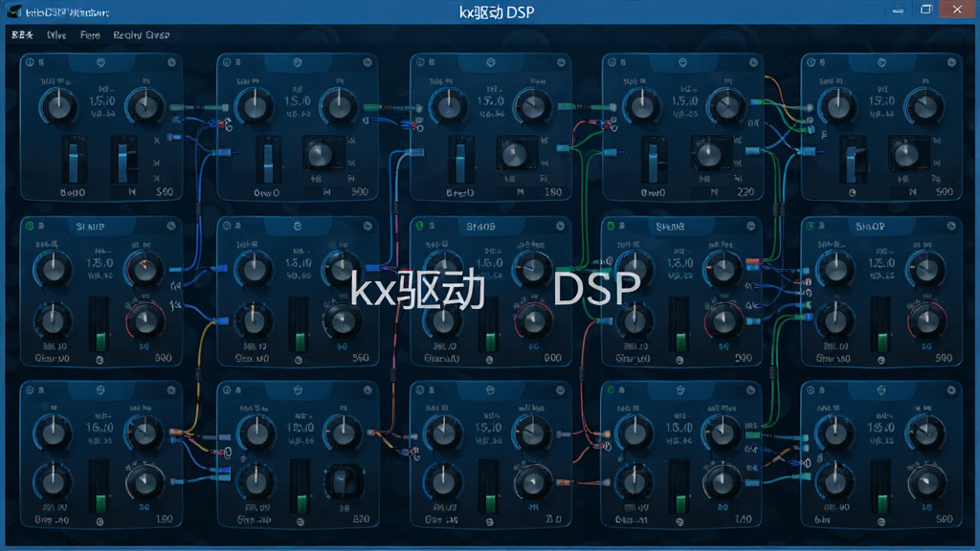Click right corner icon of top-row third module
The height and width of the screenshot is (551, 980).
point(561,62)
